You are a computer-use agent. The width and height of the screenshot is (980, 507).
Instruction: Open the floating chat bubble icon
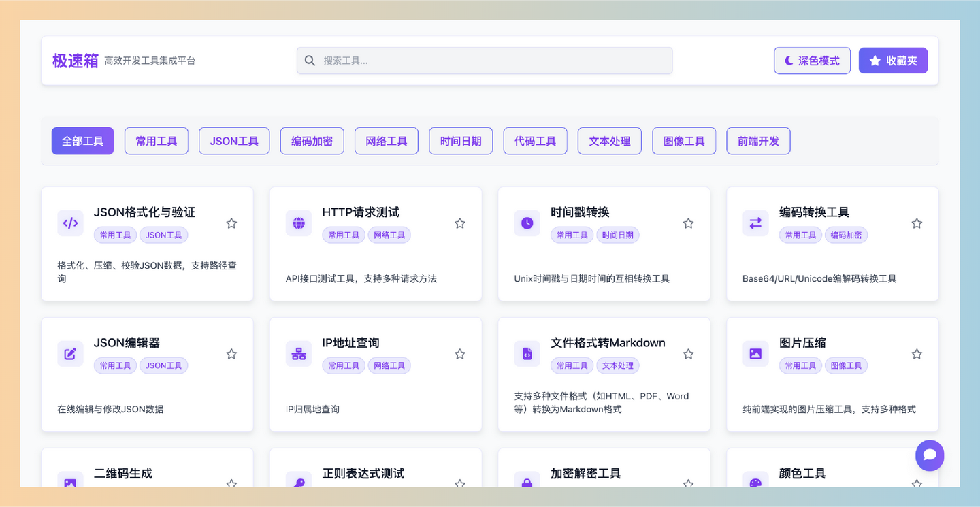pyautogui.click(x=930, y=455)
